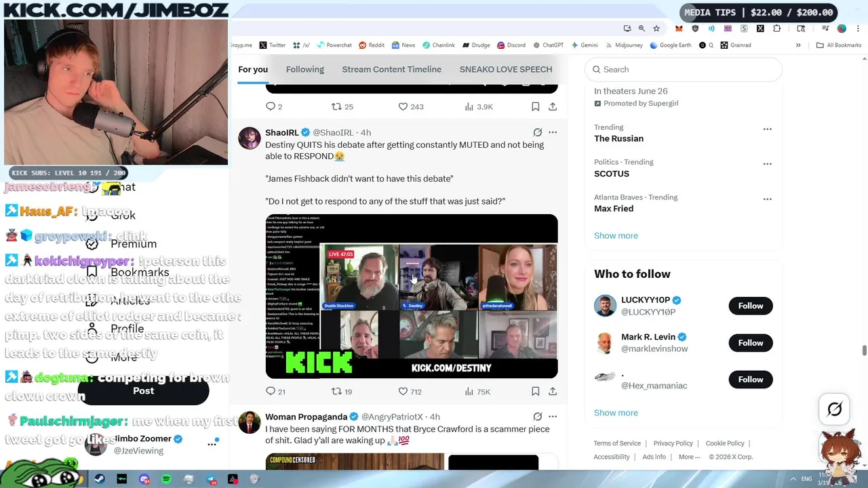Follow Mark R. Levin
868x488 pixels.
[750, 342]
